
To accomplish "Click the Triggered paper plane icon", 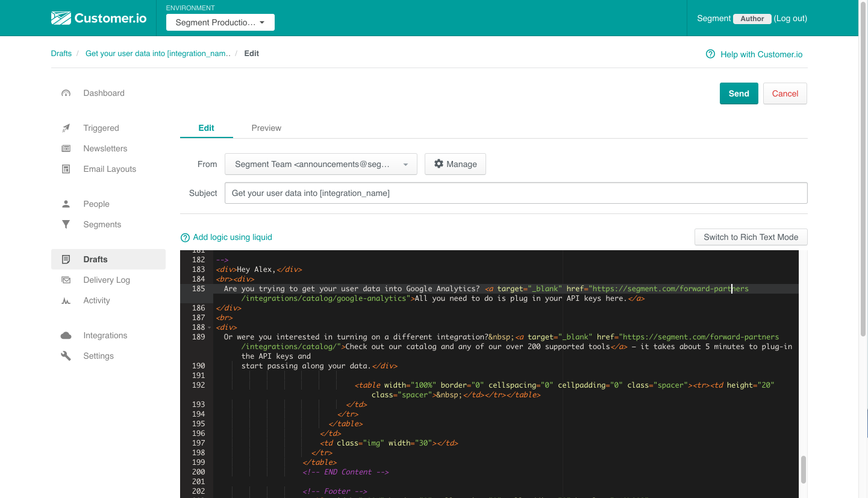I will (x=66, y=128).
